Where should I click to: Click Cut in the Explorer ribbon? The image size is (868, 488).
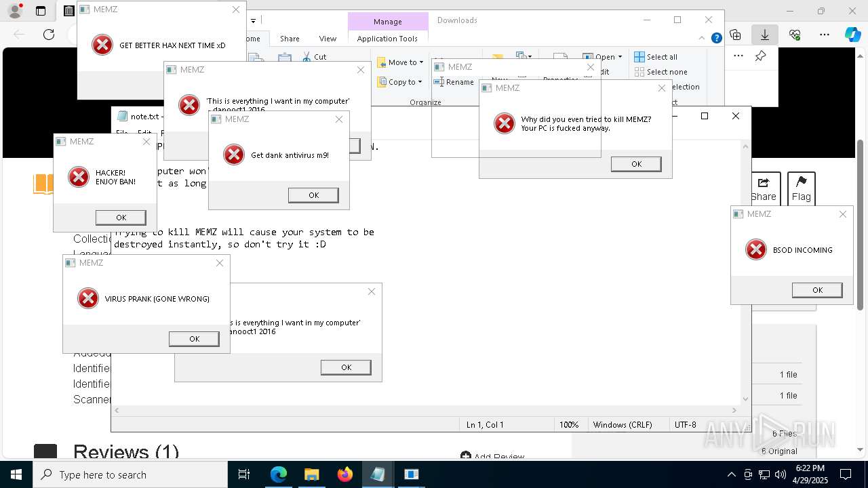[314, 57]
